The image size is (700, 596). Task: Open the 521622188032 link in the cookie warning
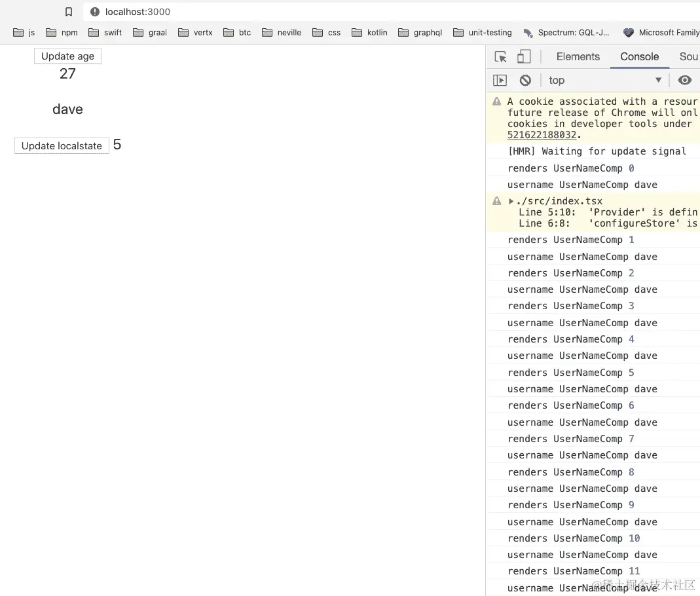542,135
